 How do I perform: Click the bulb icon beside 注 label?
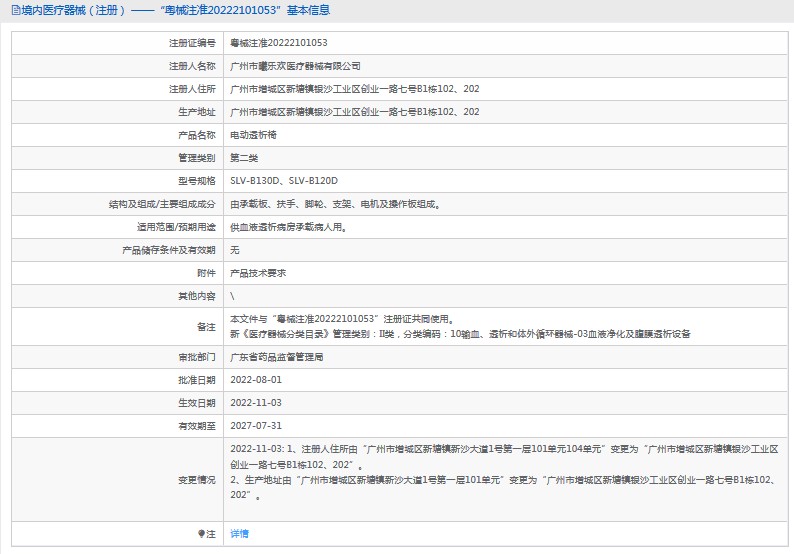click(x=201, y=534)
